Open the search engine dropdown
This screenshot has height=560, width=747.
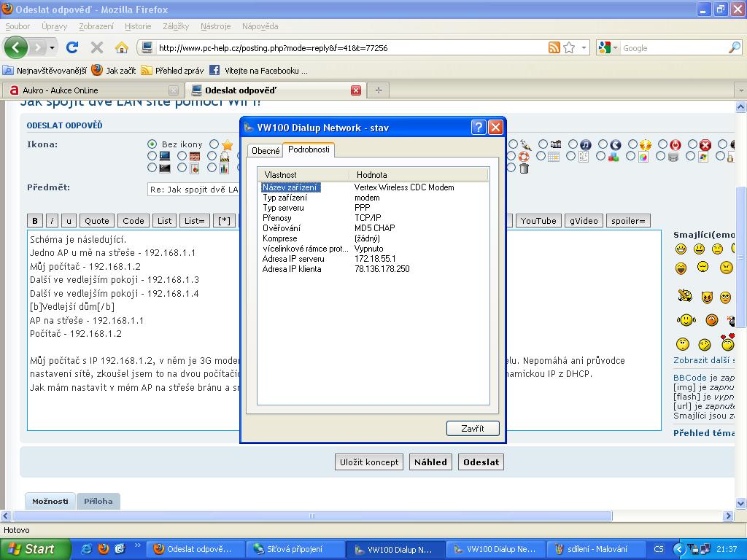click(x=607, y=48)
